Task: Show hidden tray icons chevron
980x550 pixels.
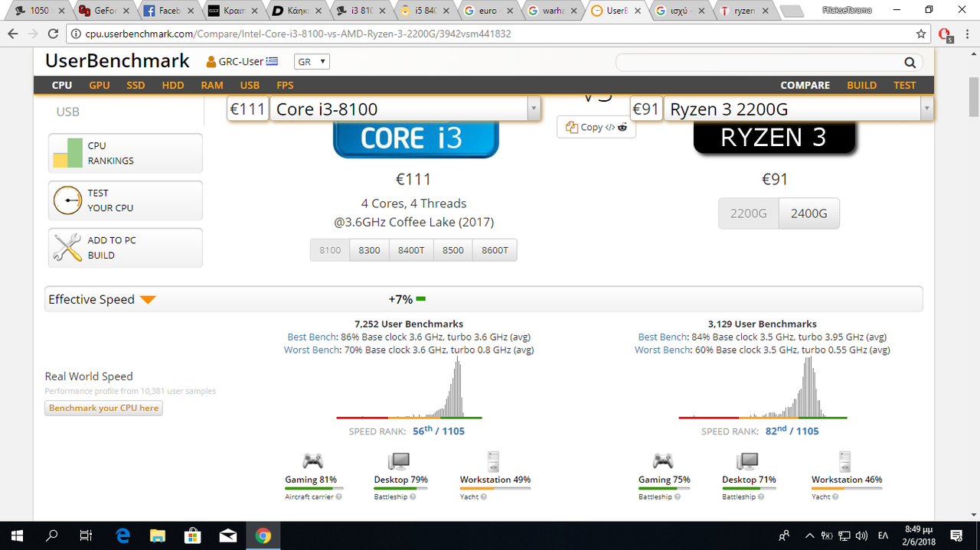Action: tap(808, 535)
